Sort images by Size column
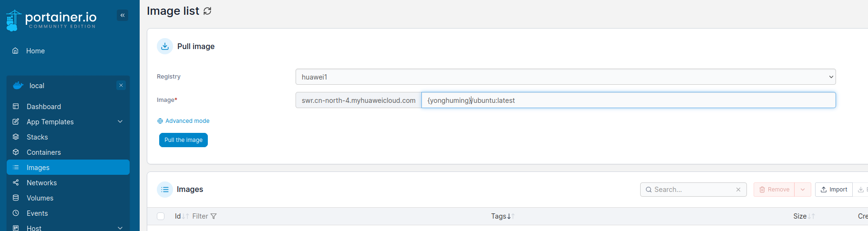Screen dimensions: 868x231 click(x=804, y=216)
